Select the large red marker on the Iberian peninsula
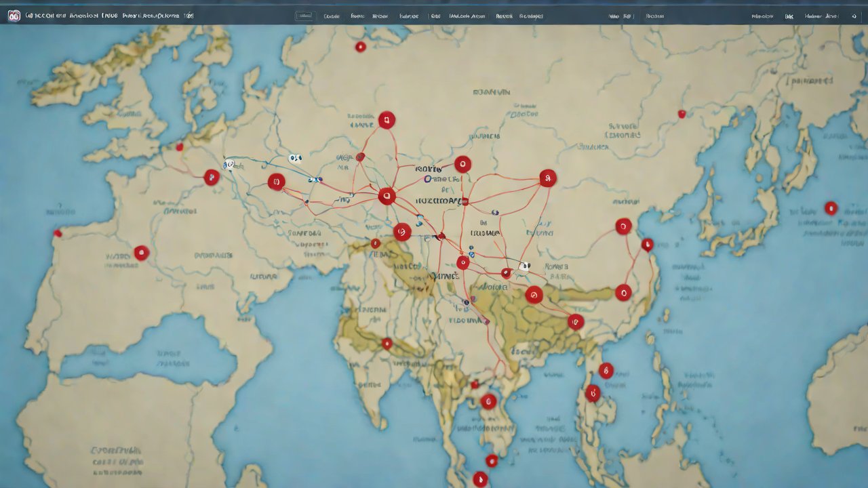This screenshot has width=868, height=488. [141, 253]
